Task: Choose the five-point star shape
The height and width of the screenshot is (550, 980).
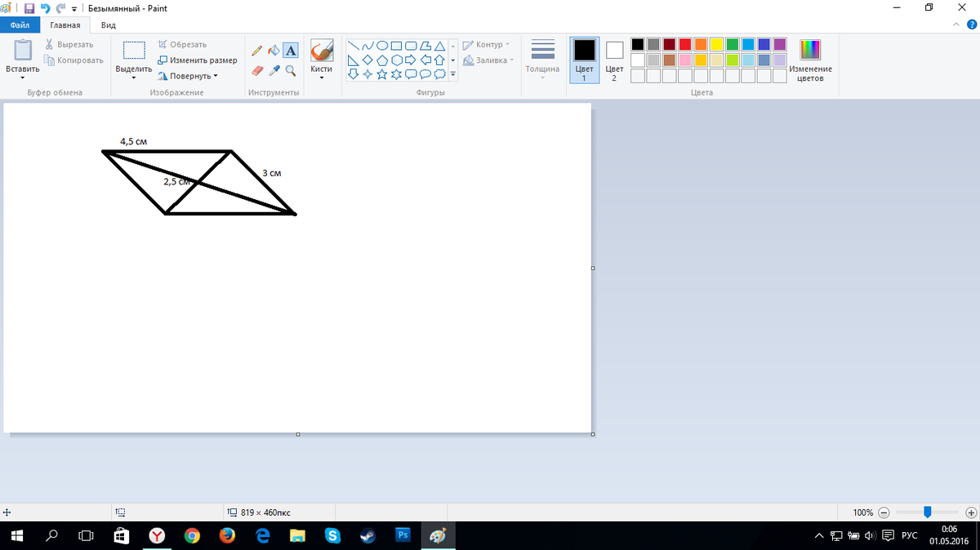Action: pos(381,74)
